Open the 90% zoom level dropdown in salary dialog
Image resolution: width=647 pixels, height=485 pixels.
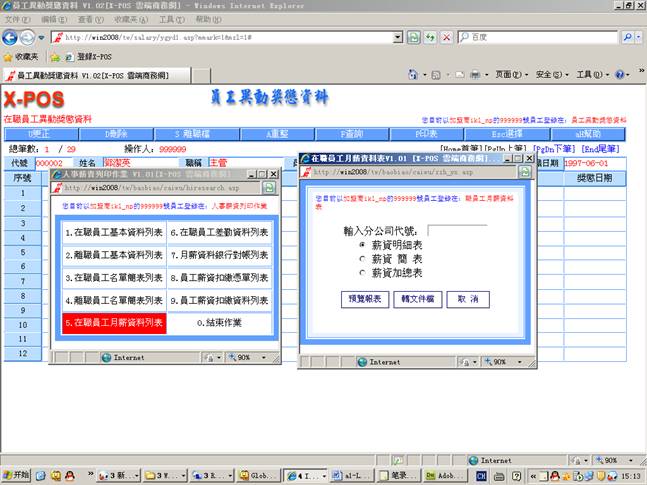(503, 362)
